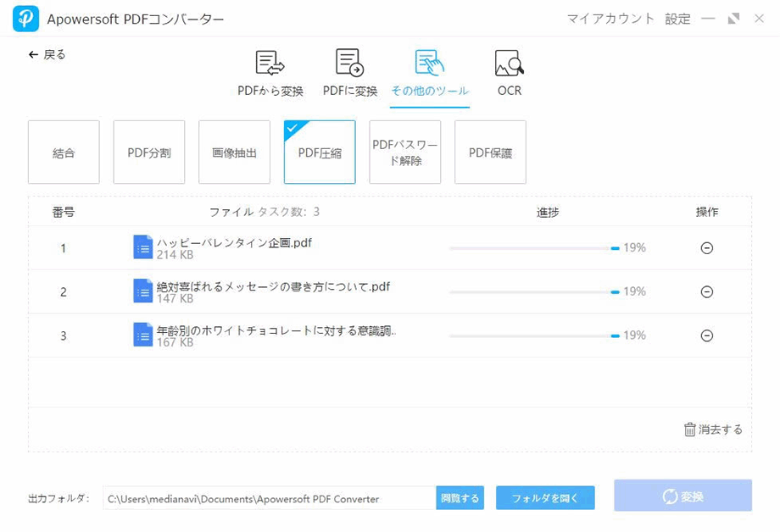
Task: Restore the window with the resize icon
Action: (x=733, y=19)
